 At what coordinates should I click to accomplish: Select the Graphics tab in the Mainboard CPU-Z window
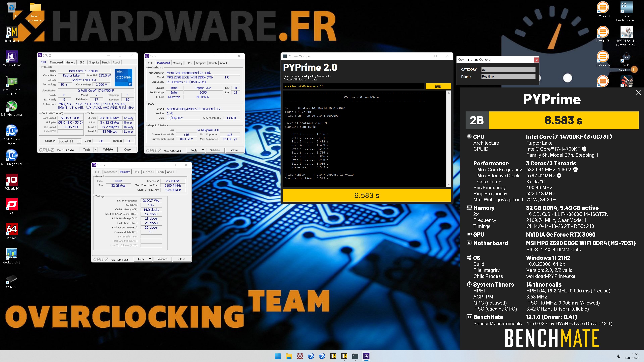(x=201, y=63)
